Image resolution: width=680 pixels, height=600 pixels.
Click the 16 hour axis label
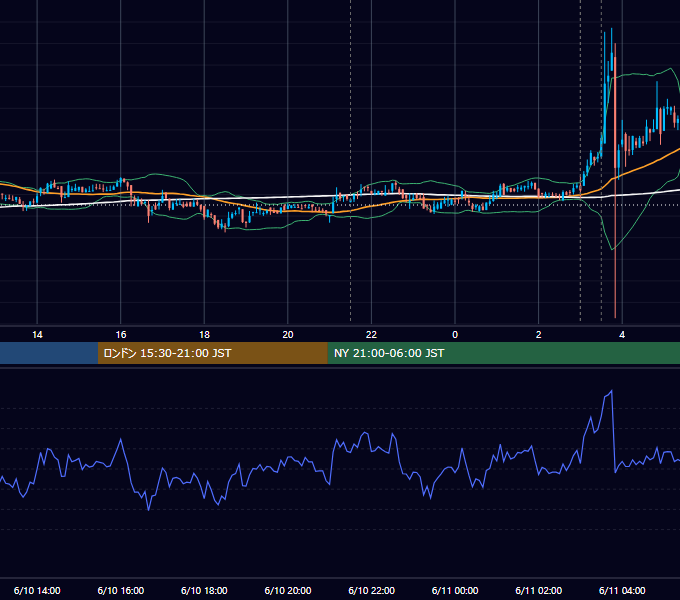coord(121,335)
